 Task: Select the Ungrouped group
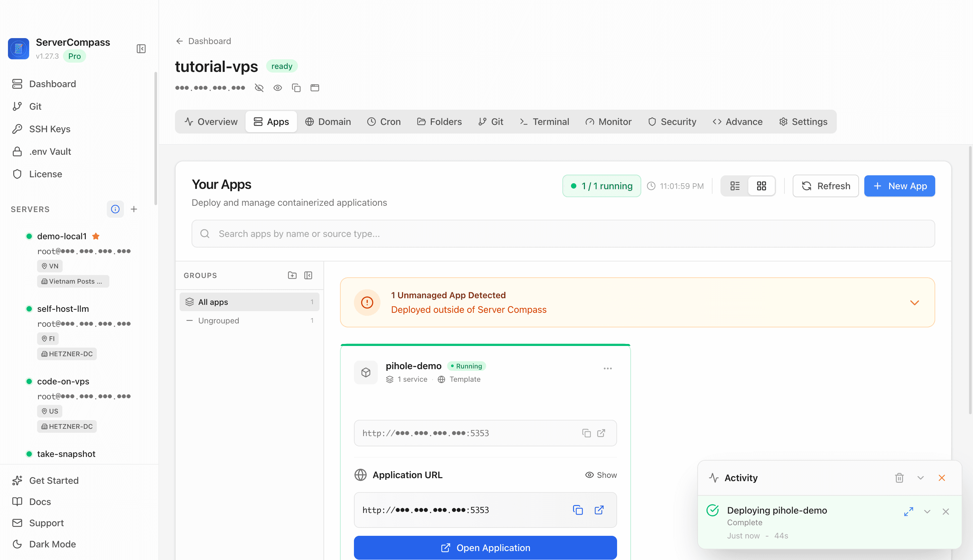pos(249,321)
